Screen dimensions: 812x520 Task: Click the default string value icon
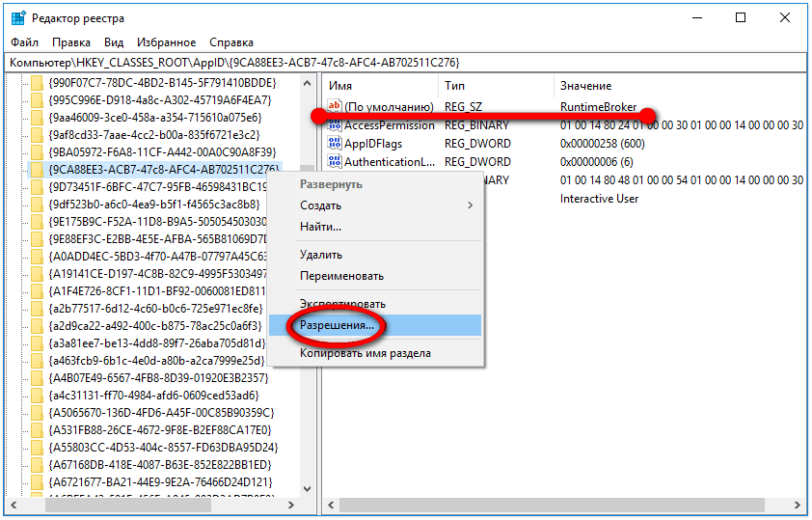point(335,107)
